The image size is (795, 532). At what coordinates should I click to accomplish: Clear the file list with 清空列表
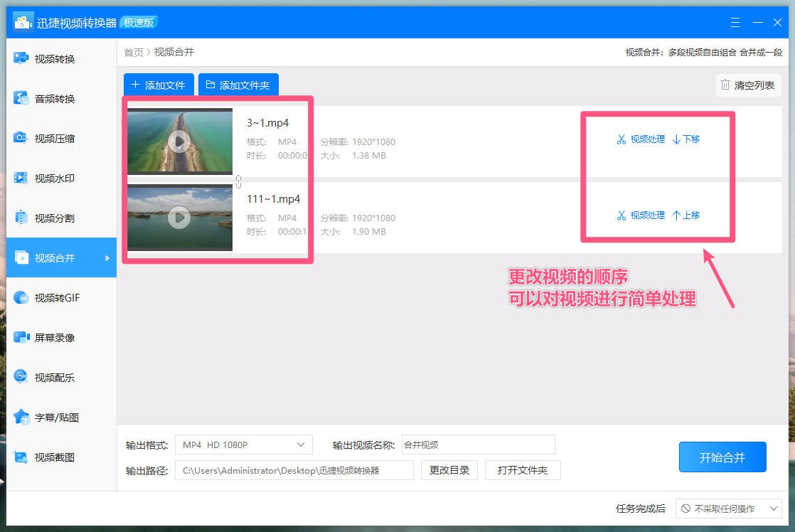(748, 85)
